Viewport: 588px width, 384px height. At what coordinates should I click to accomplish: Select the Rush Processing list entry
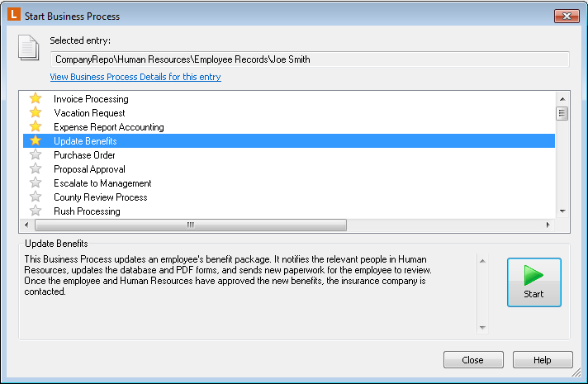(x=87, y=211)
